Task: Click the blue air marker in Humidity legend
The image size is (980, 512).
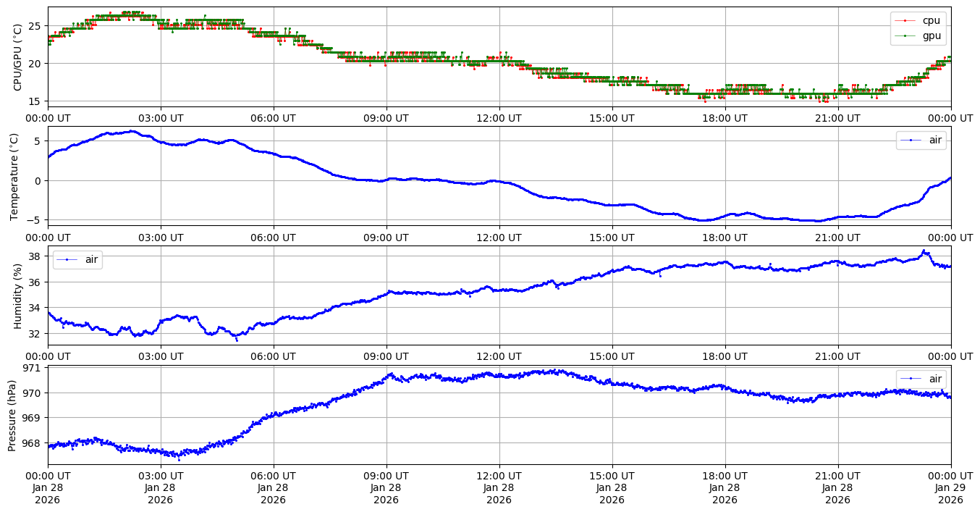Action: click(67, 259)
